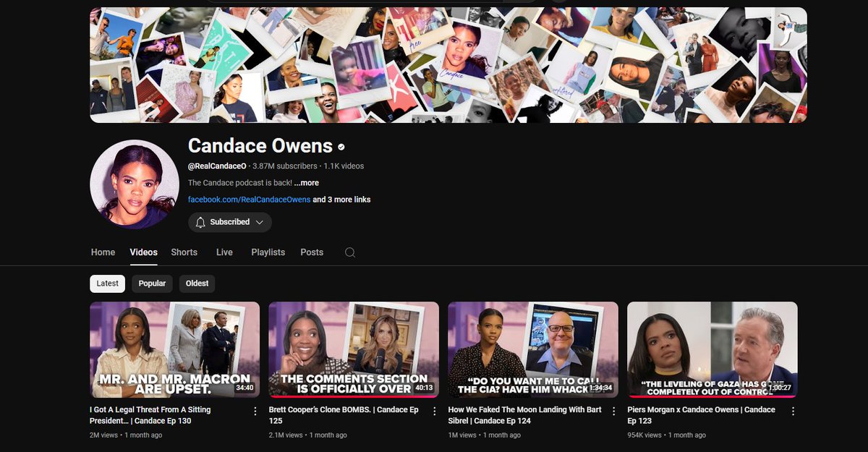Image resolution: width=868 pixels, height=452 pixels.
Task: Switch to the Posts tab
Action: tap(312, 252)
